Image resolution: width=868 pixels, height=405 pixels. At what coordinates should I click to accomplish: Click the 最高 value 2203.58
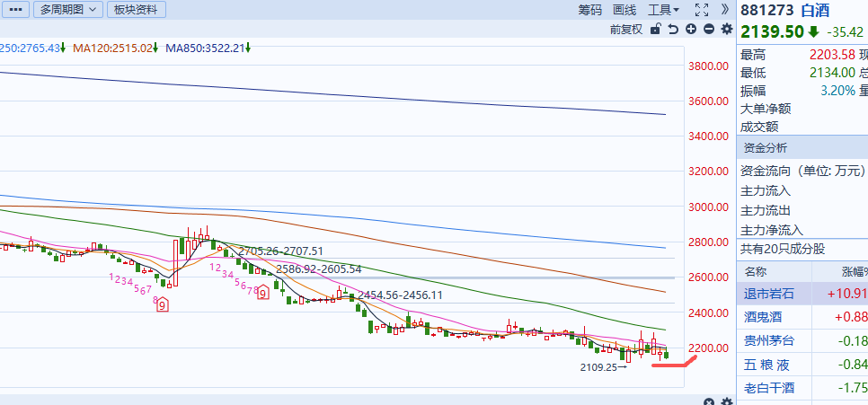[x=832, y=55]
